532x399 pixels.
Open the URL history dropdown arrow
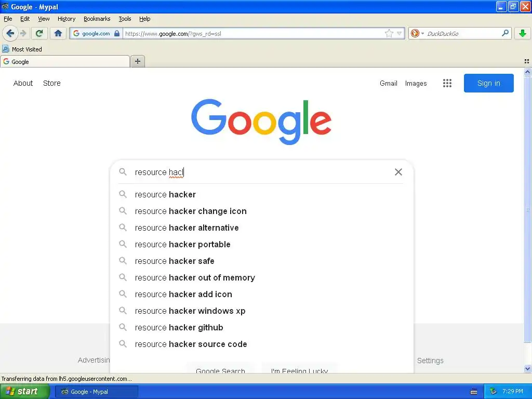pyautogui.click(x=400, y=33)
